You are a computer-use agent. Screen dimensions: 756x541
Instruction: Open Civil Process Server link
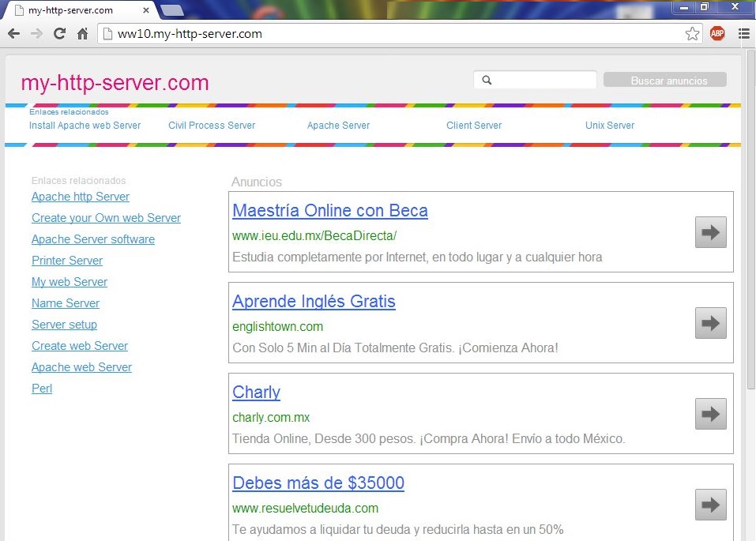click(x=212, y=126)
